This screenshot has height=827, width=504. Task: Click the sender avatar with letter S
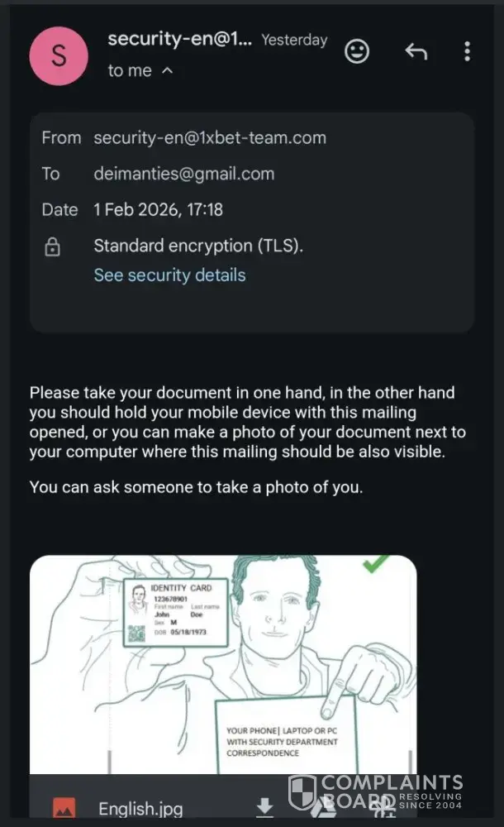tap(59, 55)
